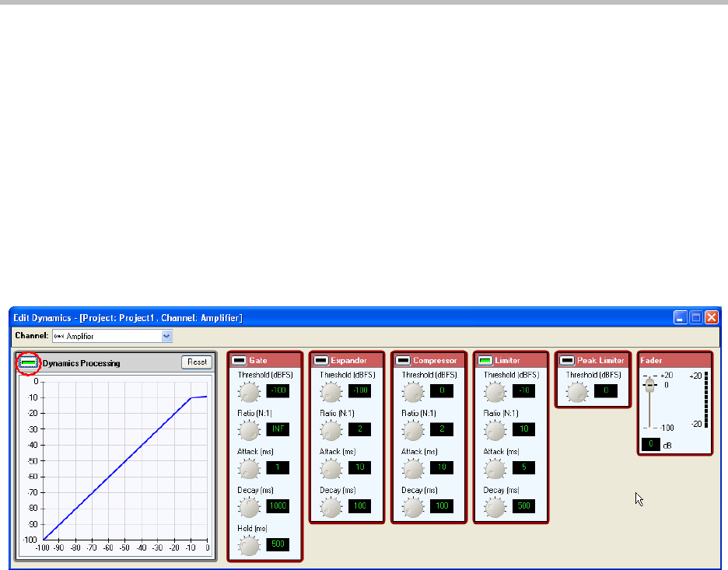The height and width of the screenshot is (570, 728).
Task: Click the Gate Hold knob
Action: [x=250, y=546]
